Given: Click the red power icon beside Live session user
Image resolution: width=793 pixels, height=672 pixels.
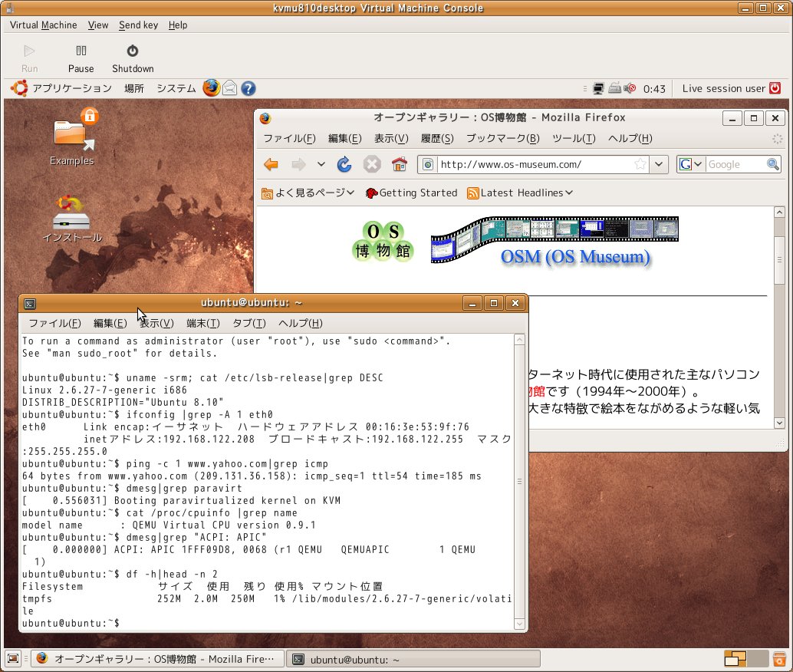Looking at the screenshot, I should pyautogui.click(x=775, y=88).
